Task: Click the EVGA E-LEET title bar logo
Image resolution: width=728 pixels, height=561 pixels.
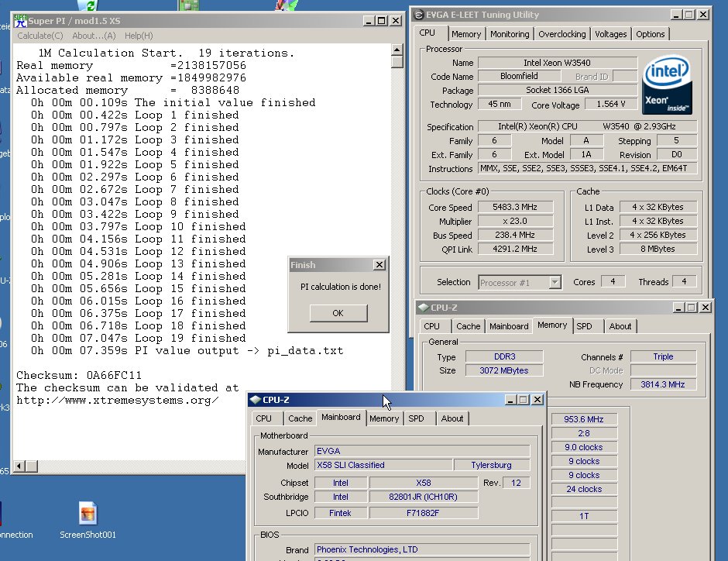Action: pos(419,15)
